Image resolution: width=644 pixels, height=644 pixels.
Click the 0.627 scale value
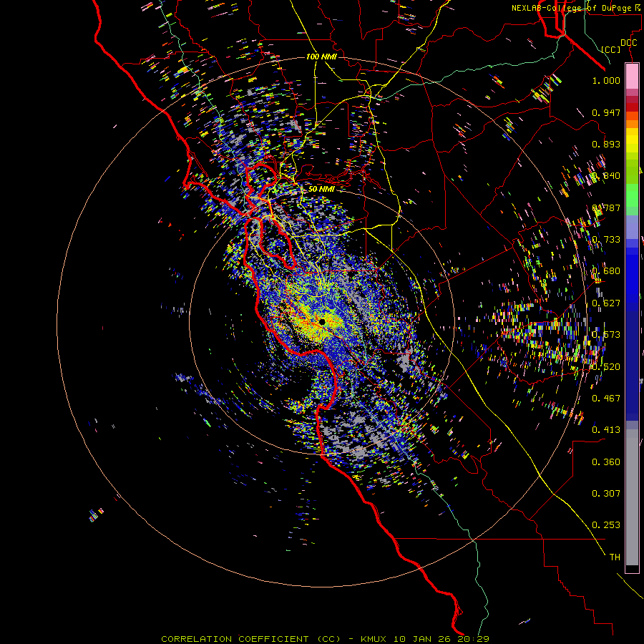[606, 303]
